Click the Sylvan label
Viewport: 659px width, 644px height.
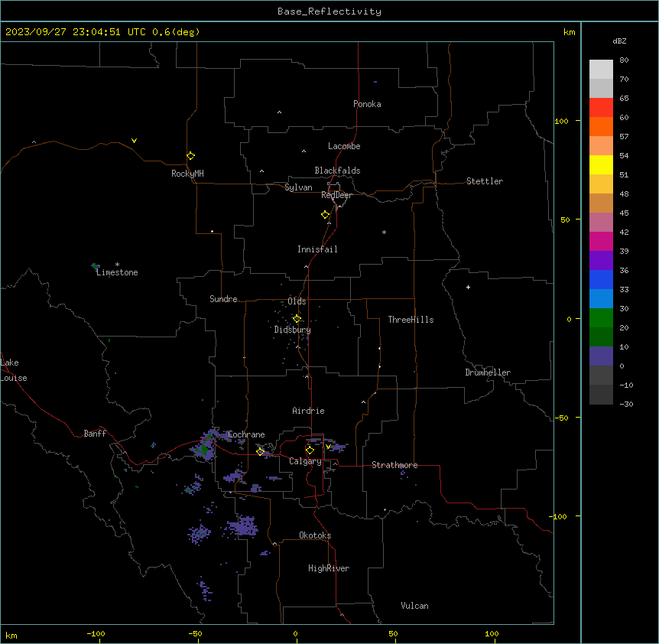coord(298,187)
